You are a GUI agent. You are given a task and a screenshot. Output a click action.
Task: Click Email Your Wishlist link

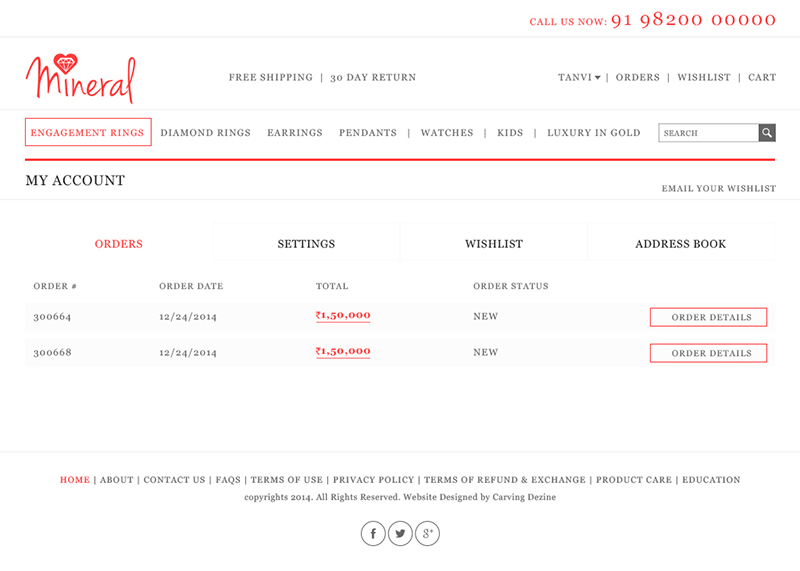point(718,189)
